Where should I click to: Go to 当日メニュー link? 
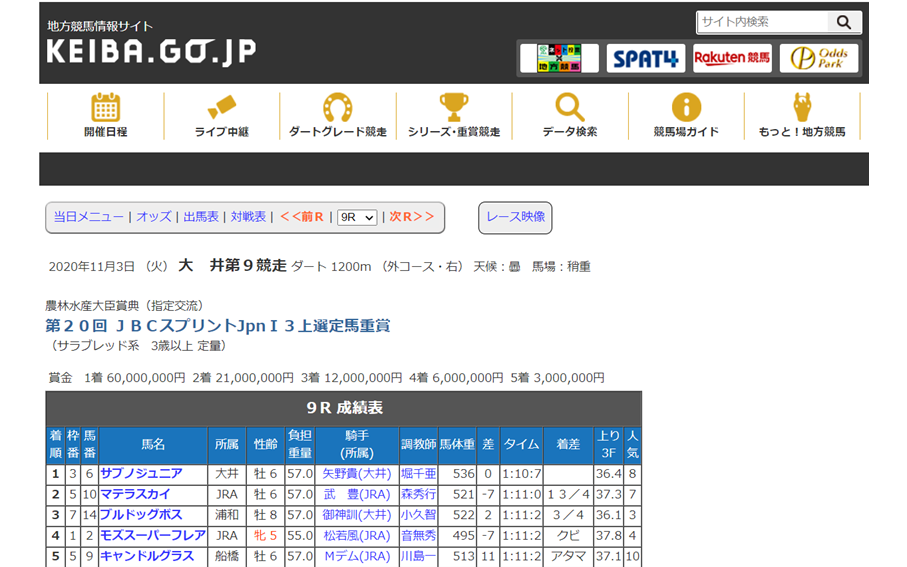coord(89,217)
